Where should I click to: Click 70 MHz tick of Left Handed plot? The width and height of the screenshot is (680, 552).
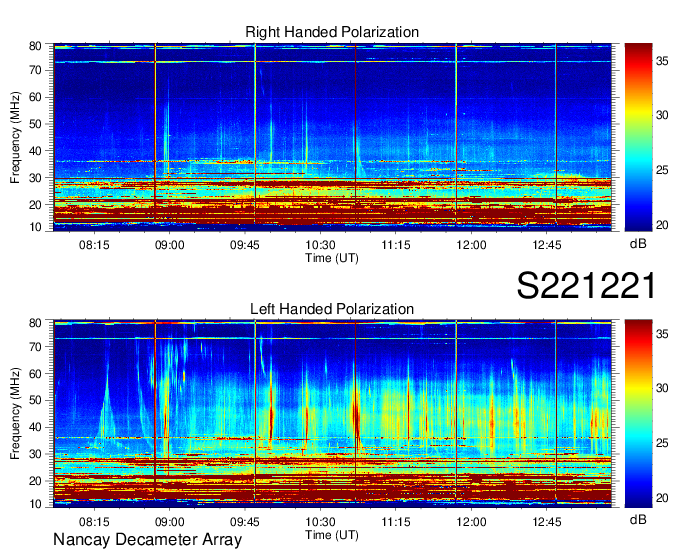pos(35,346)
